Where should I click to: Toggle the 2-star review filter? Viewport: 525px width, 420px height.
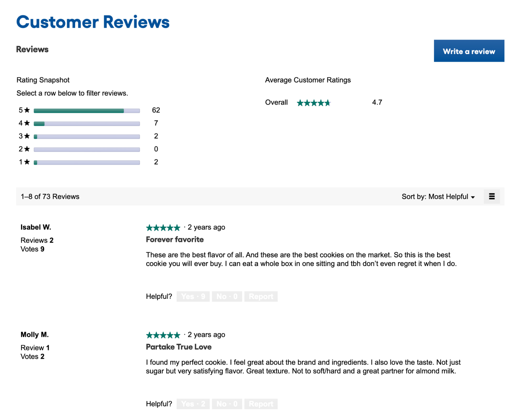pos(87,149)
